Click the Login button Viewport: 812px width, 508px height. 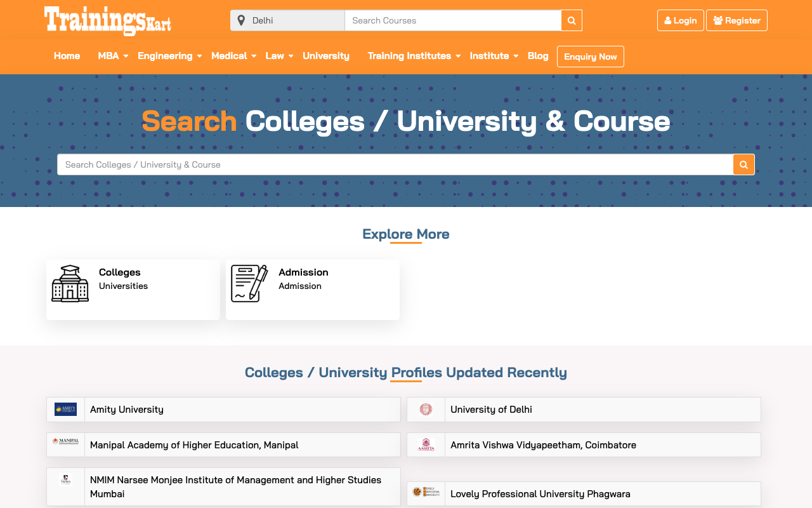(681, 20)
